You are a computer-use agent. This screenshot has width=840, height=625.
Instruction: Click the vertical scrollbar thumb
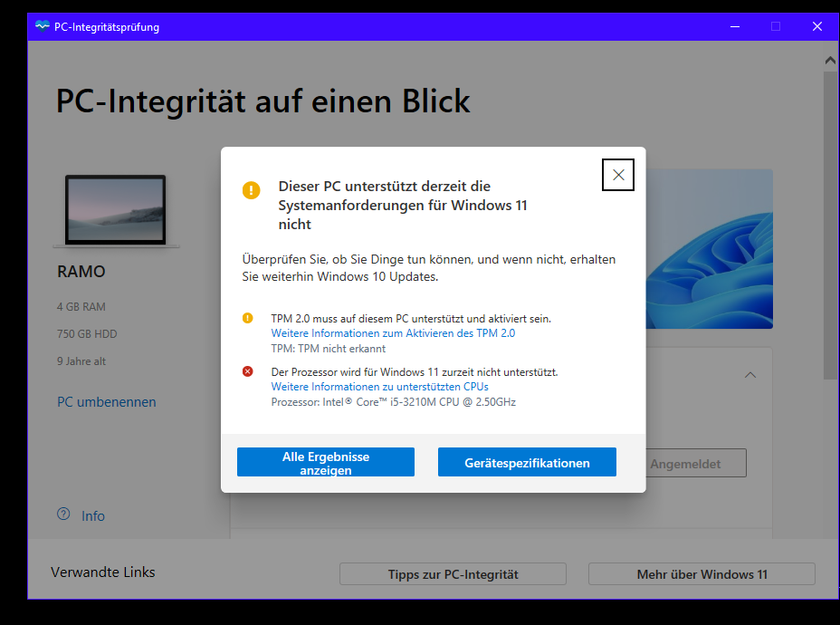830,226
